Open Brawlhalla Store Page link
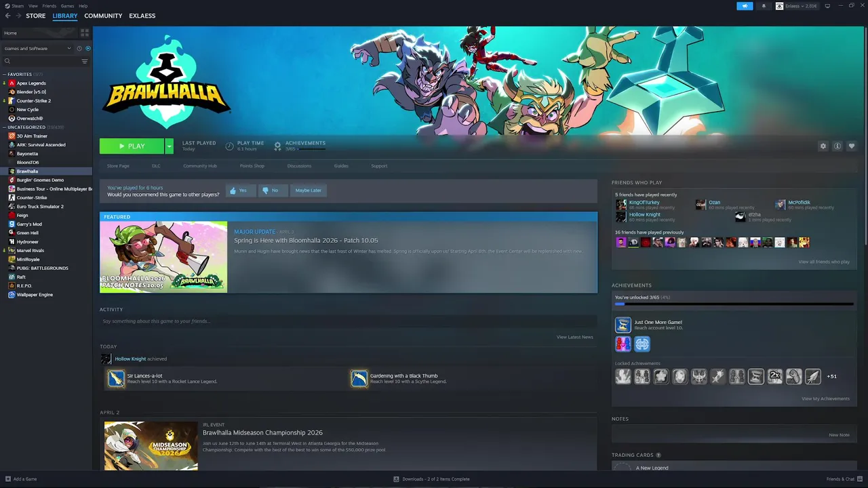Viewport: 868px width, 488px height. point(118,166)
